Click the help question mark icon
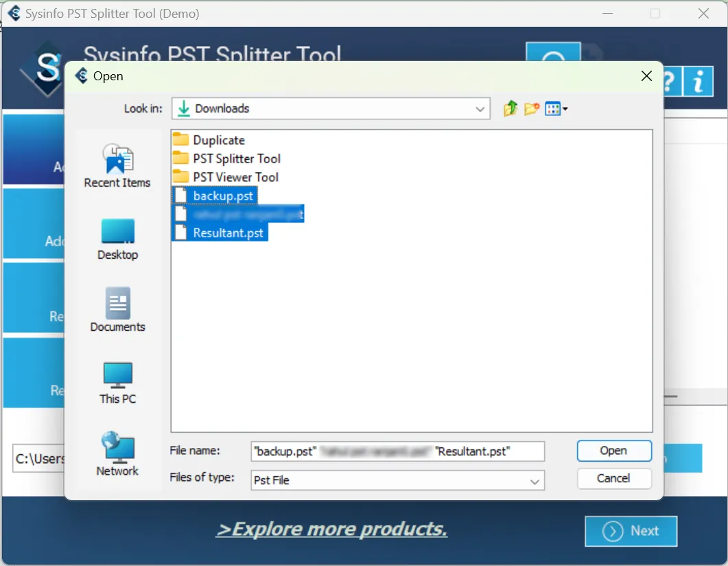The image size is (728, 566). [x=672, y=81]
